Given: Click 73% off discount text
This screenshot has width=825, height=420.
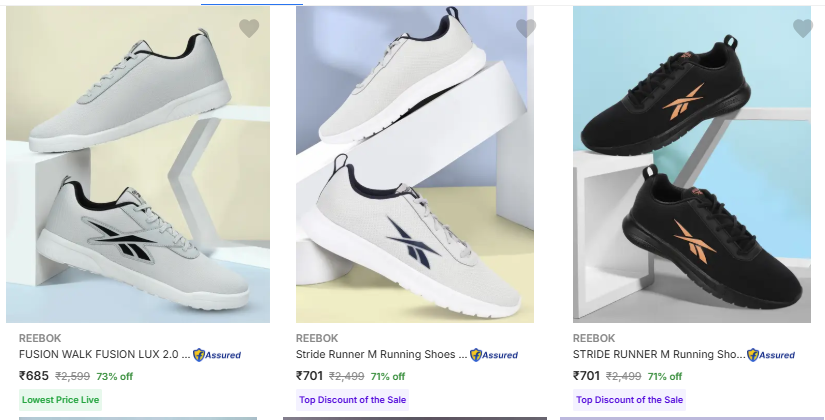Looking at the screenshot, I should (114, 377).
